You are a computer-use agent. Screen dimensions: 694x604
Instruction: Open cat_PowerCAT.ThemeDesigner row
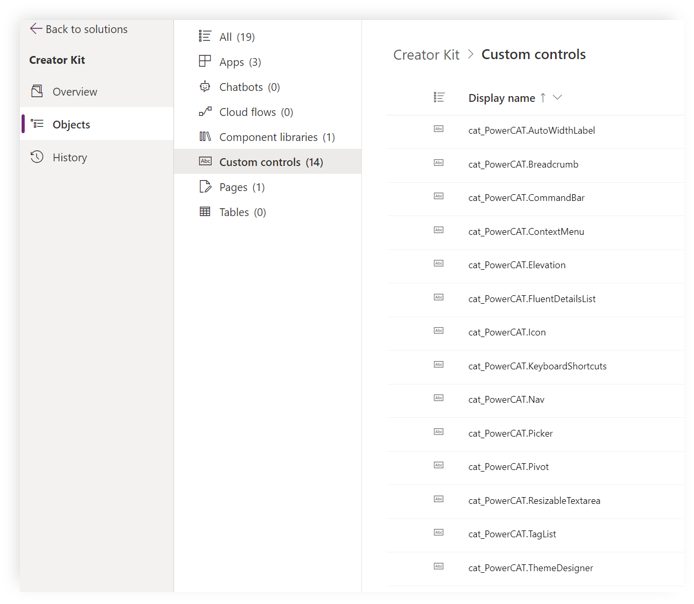pyautogui.click(x=536, y=568)
